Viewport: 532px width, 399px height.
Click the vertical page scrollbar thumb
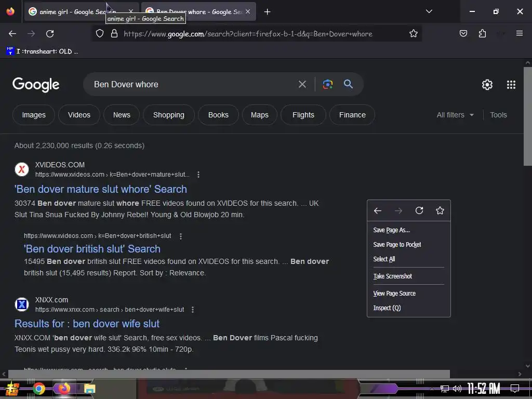(x=528, y=116)
